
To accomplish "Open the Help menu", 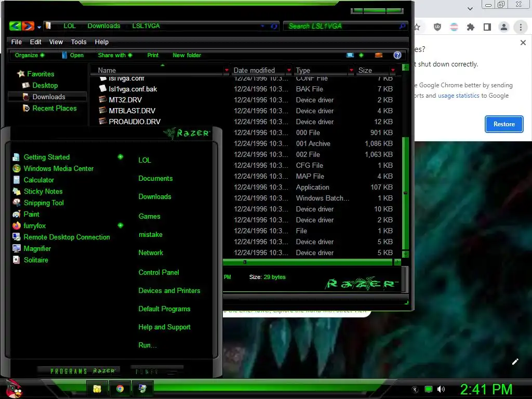I will [x=101, y=42].
